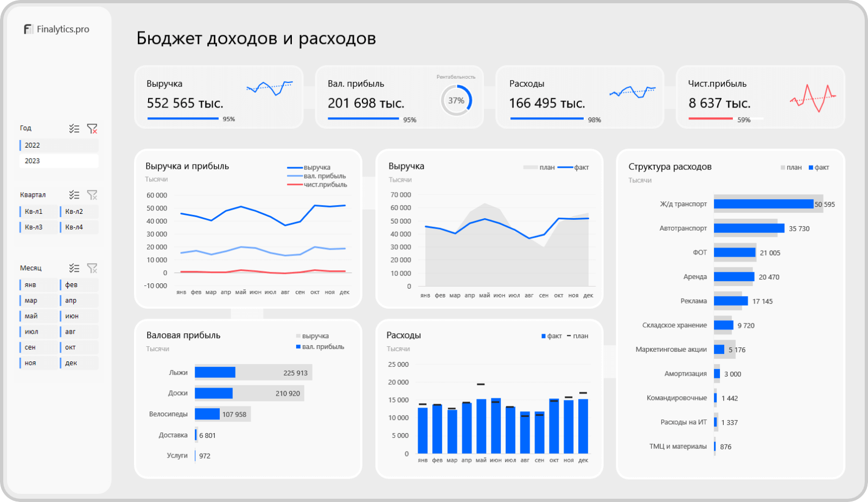Select month апр in the slicer
868x502 pixels.
pos(79,301)
